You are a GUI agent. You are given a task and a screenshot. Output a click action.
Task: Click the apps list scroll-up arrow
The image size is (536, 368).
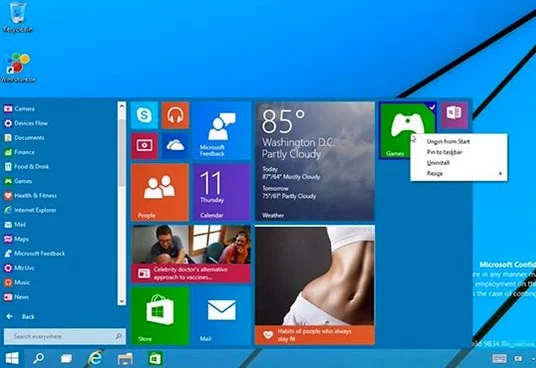coord(121,106)
